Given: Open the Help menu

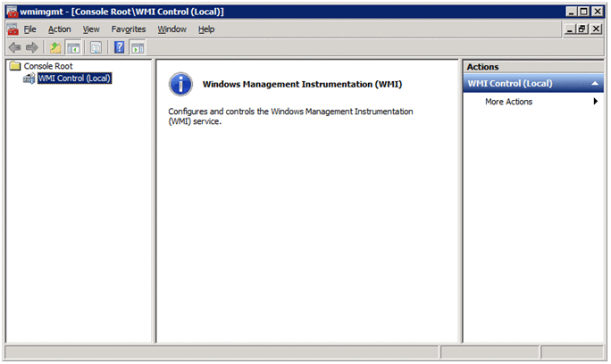Looking at the screenshot, I should (206, 29).
